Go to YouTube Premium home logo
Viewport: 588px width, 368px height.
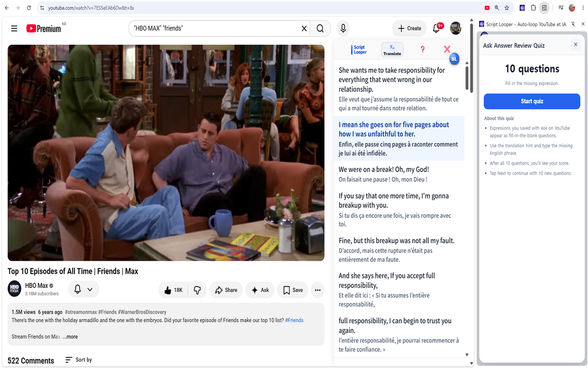pos(44,29)
